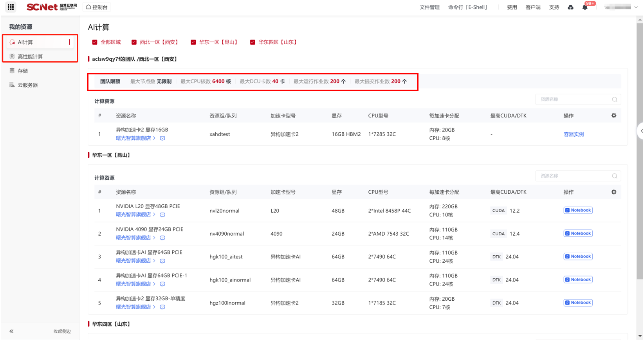644x341 pixels.
Task: Click the notification bell icon
Action: pos(584,7)
